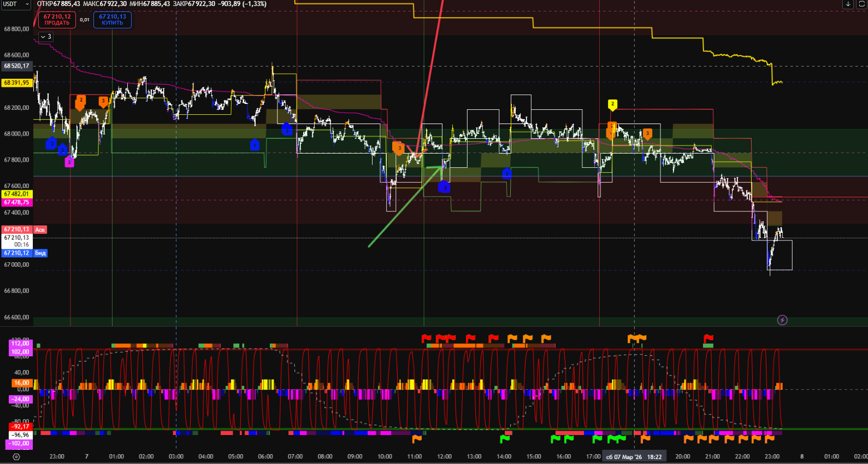Click the blue Бид price label
The width and height of the screenshot is (868, 464).
[40, 253]
